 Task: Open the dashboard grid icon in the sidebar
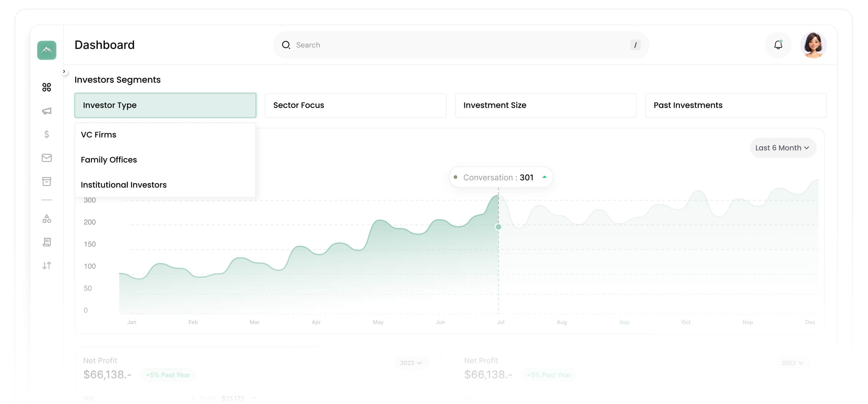pos(47,87)
